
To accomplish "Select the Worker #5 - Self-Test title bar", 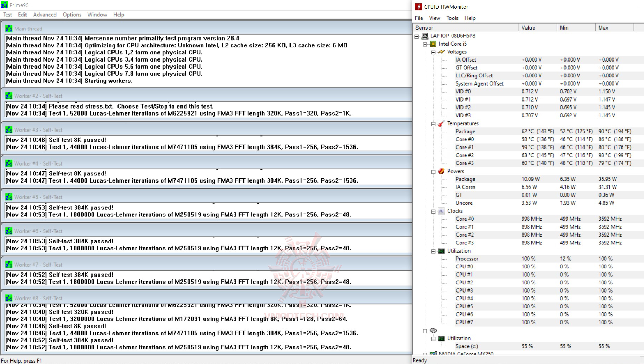I will tap(207, 197).
